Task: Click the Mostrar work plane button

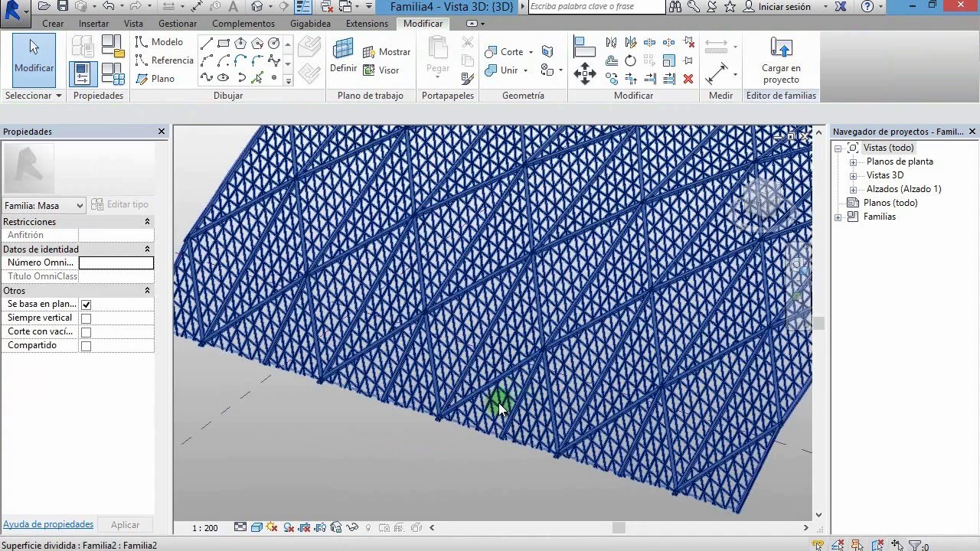Action: (x=386, y=52)
